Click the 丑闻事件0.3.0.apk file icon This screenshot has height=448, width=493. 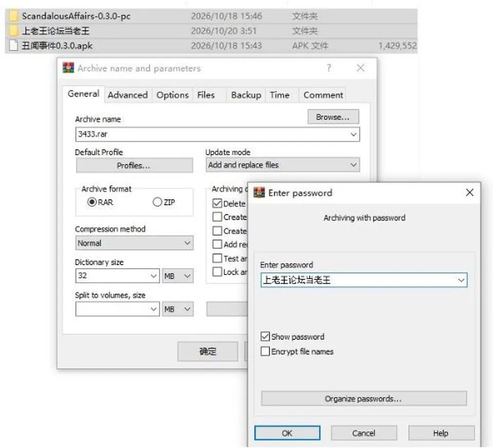13,45
